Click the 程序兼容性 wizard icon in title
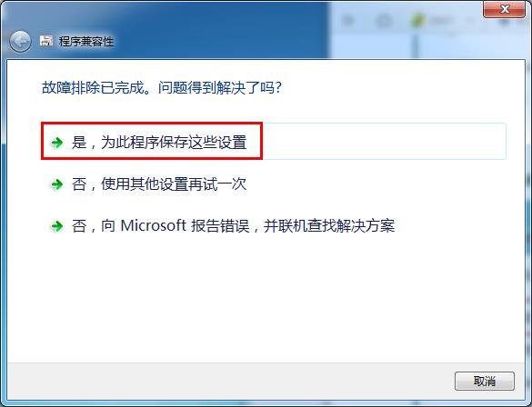 pos(46,41)
